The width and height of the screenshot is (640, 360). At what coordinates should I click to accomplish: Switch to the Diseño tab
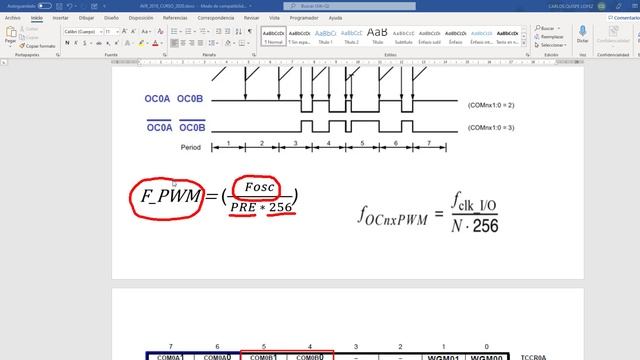click(x=111, y=18)
